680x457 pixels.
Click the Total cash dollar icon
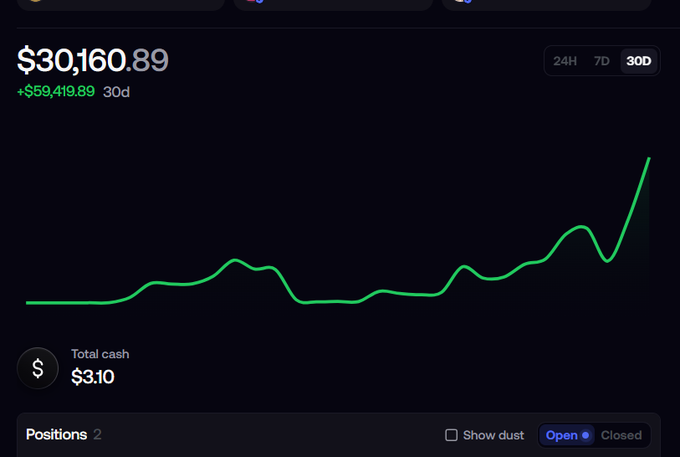(x=38, y=368)
